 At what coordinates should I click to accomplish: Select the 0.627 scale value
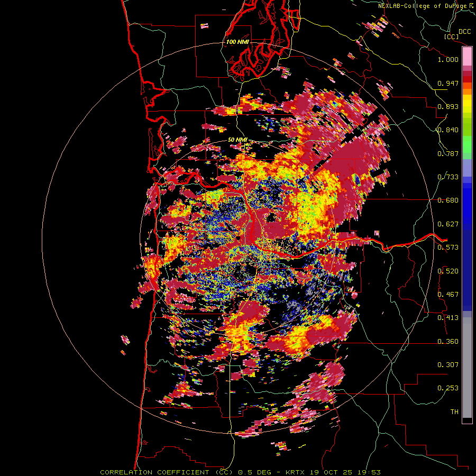click(x=448, y=224)
